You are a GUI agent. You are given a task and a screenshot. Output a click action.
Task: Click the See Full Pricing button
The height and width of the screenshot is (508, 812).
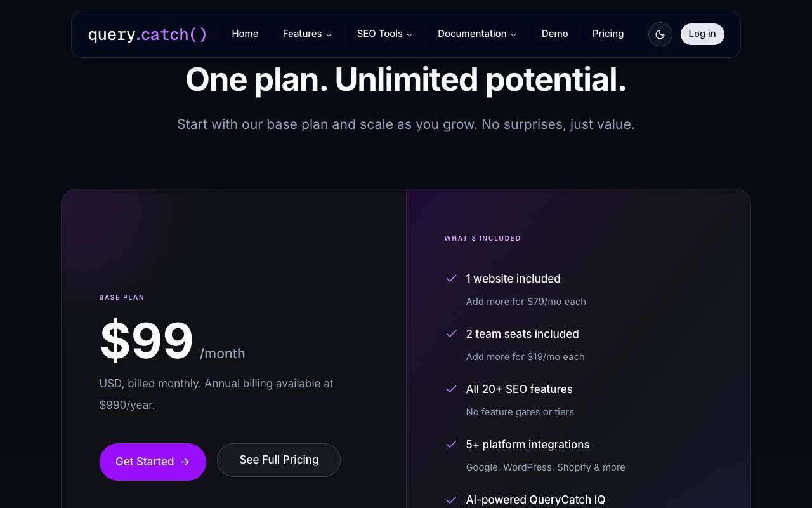(x=278, y=460)
